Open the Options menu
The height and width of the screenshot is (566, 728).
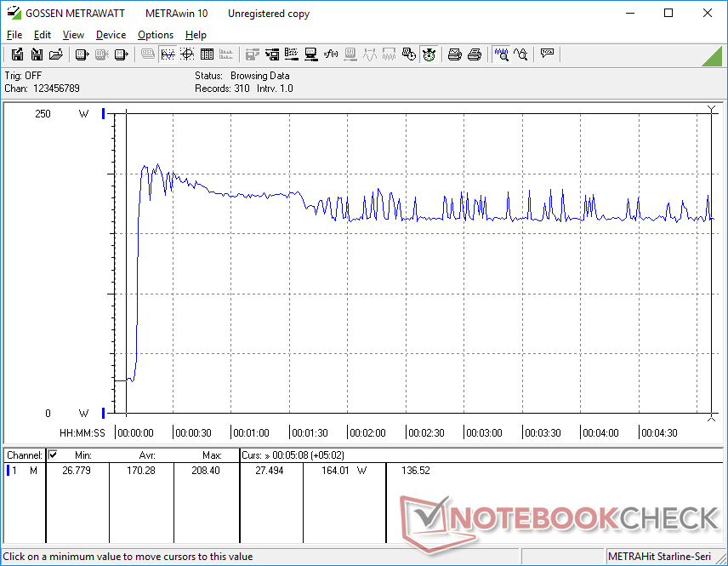point(156,35)
